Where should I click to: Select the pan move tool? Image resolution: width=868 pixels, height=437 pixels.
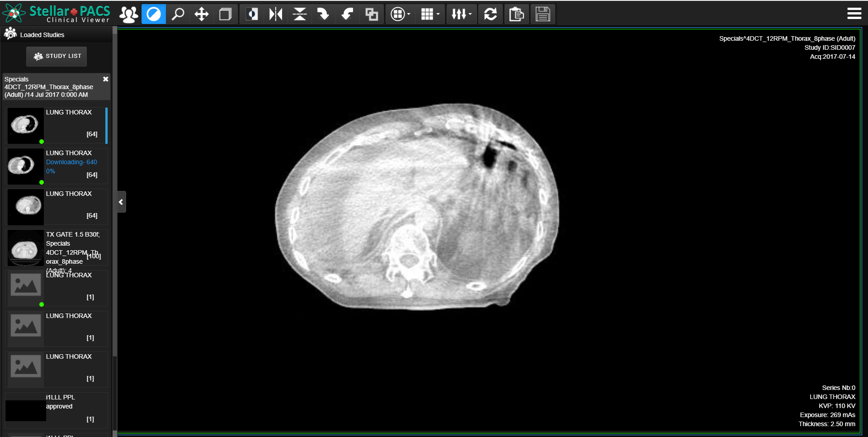(x=202, y=14)
